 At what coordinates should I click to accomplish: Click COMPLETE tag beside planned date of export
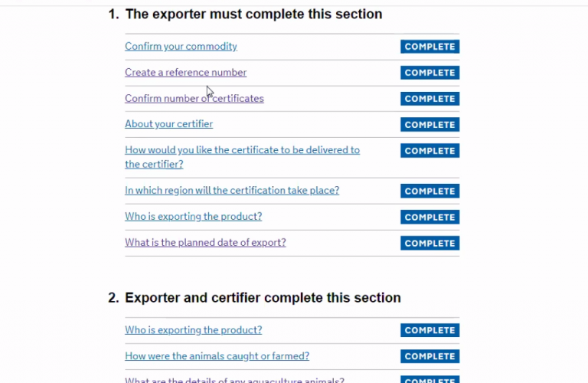430,244
